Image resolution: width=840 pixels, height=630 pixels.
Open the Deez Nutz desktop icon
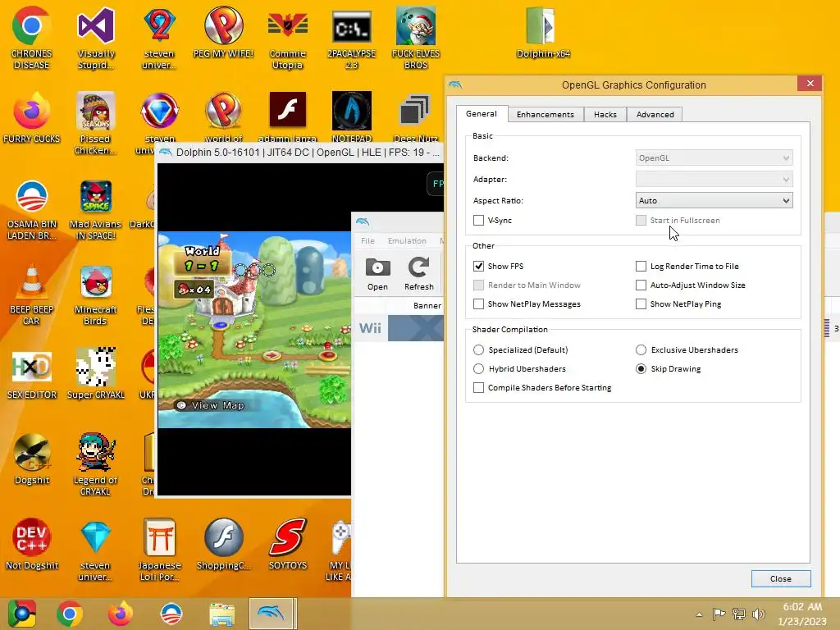pyautogui.click(x=416, y=111)
